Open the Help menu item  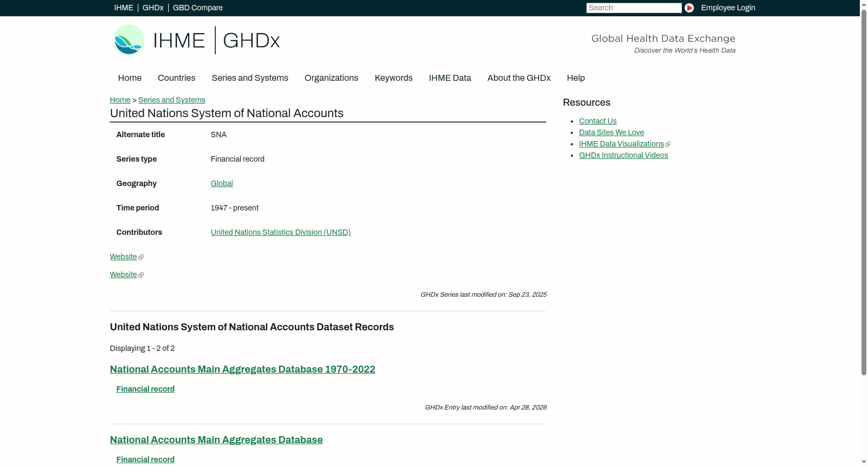tap(576, 78)
